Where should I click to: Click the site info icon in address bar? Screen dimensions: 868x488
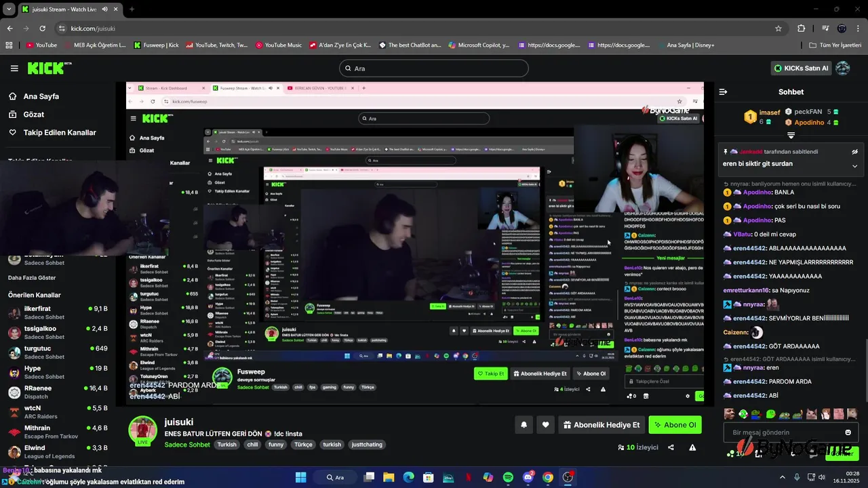(x=62, y=28)
